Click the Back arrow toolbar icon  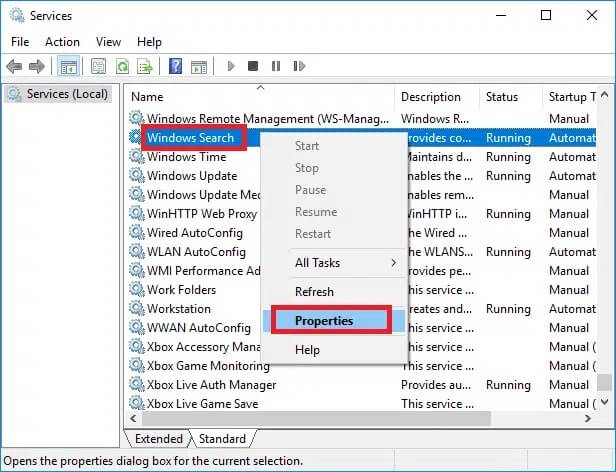pos(15,66)
